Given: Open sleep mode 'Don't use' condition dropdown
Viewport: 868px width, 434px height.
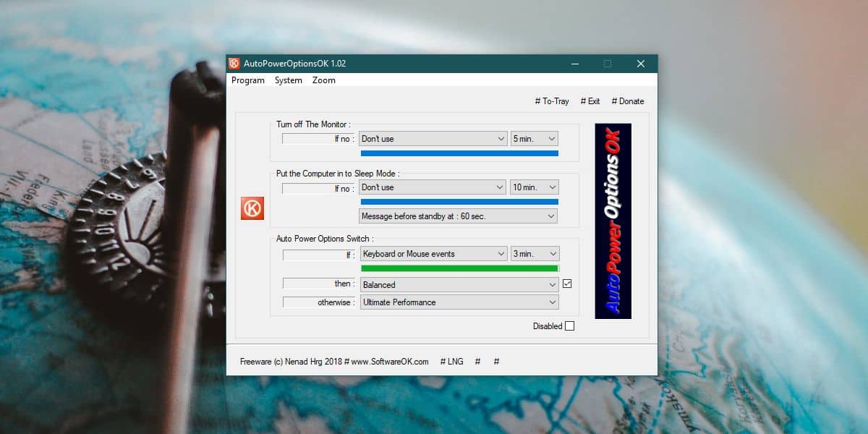Looking at the screenshot, I should coord(433,187).
